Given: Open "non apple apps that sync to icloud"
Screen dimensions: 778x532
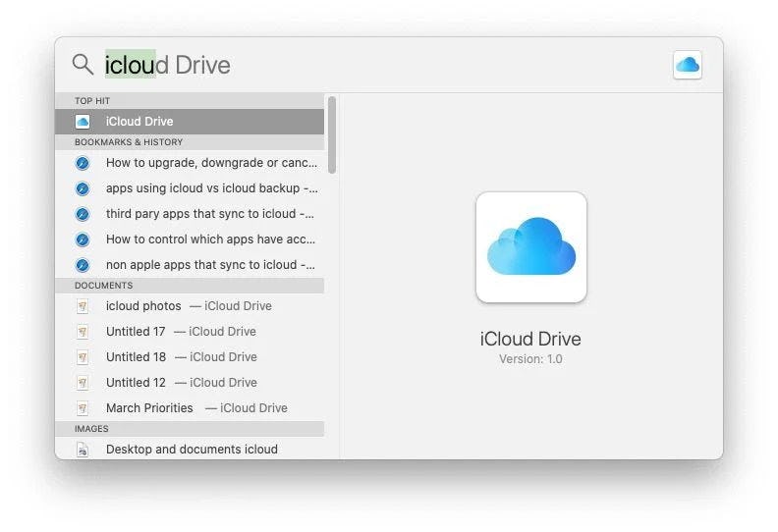Looking at the screenshot, I should 189,265.
